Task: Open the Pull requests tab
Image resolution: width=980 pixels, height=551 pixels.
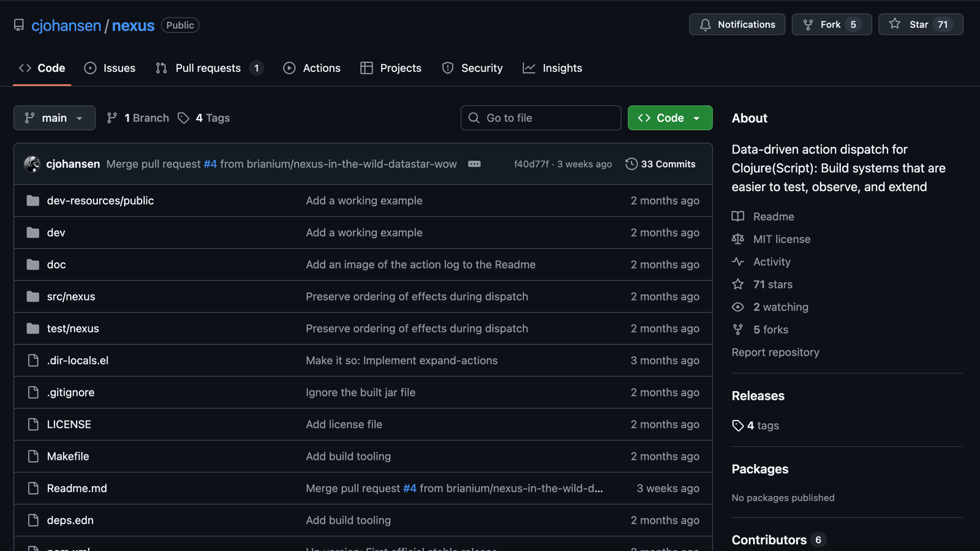Action: pyautogui.click(x=208, y=68)
